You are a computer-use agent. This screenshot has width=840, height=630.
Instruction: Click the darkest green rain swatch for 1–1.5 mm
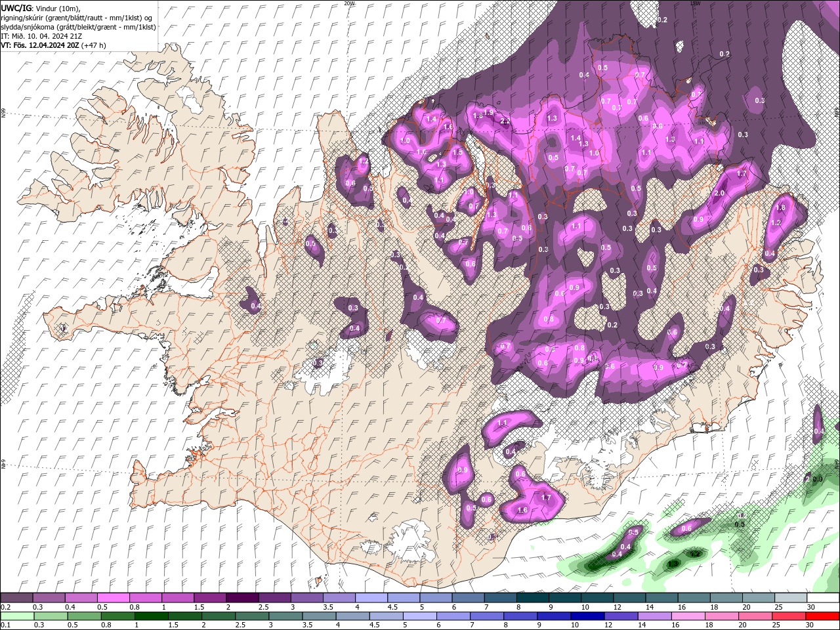point(152,617)
